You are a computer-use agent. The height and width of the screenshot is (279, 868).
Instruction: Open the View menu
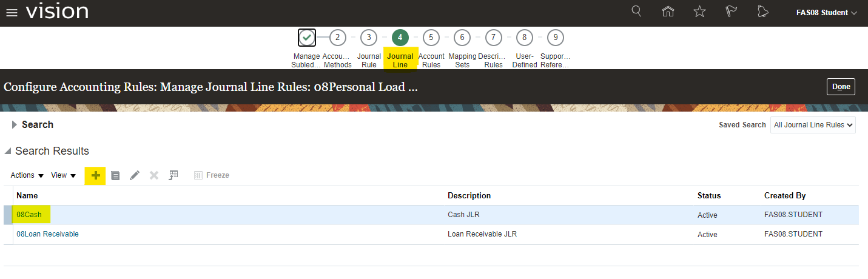pyautogui.click(x=63, y=175)
